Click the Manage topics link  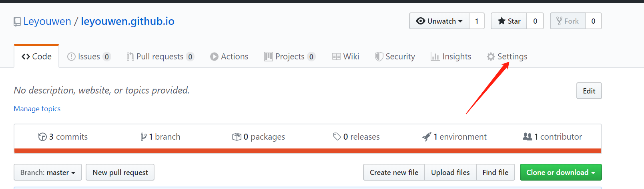coord(37,109)
